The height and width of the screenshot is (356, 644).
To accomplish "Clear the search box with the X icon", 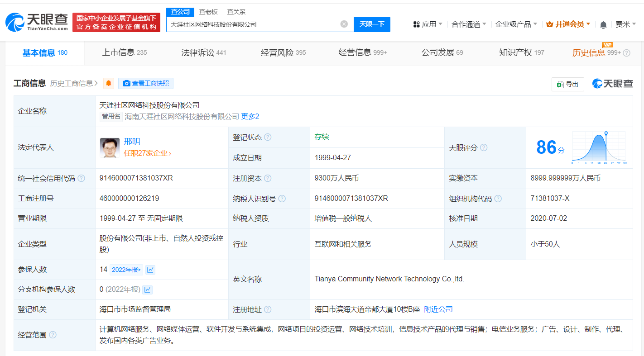I will tap(343, 24).
